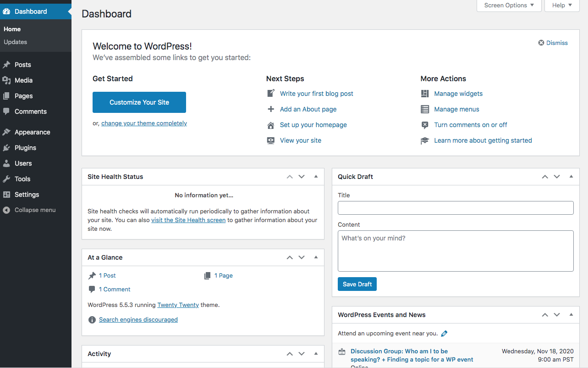Click the Dashboard gauge icon in sidebar

[x=6, y=11]
